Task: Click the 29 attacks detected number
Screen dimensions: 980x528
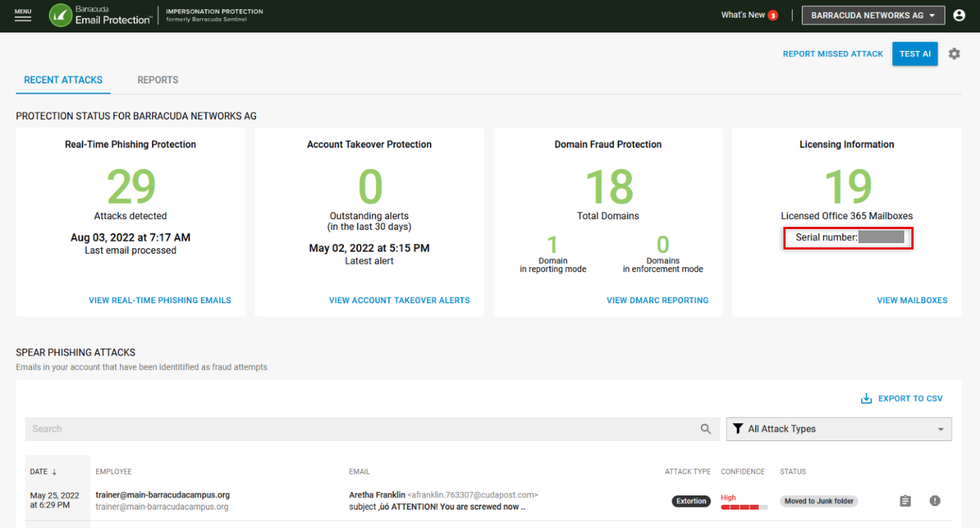Action: [131, 186]
